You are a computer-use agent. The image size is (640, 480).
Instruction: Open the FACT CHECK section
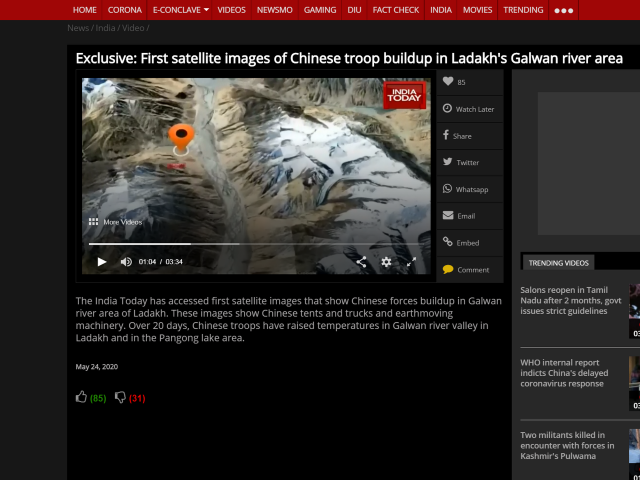point(396,10)
